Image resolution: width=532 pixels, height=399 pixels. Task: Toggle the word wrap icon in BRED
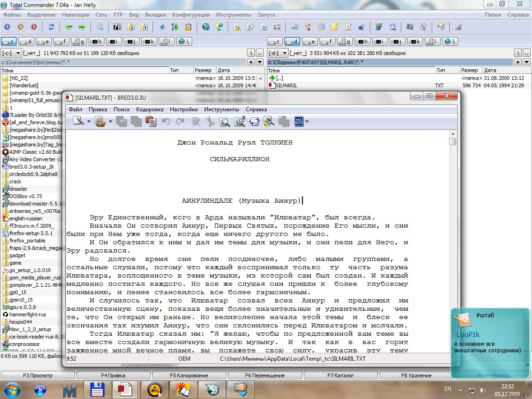(254, 121)
